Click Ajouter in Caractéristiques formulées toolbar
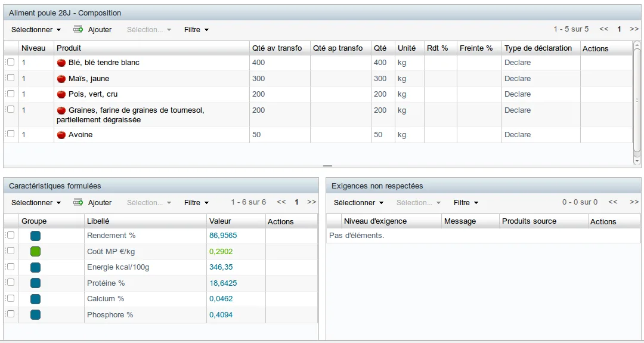 pyautogui.click(x=100, y=202)
